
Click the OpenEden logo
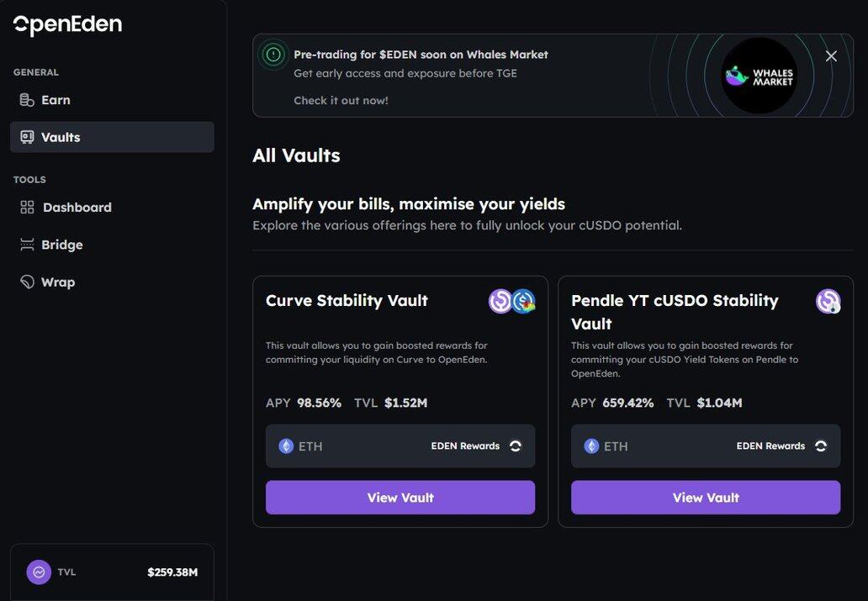coord(67,24)
